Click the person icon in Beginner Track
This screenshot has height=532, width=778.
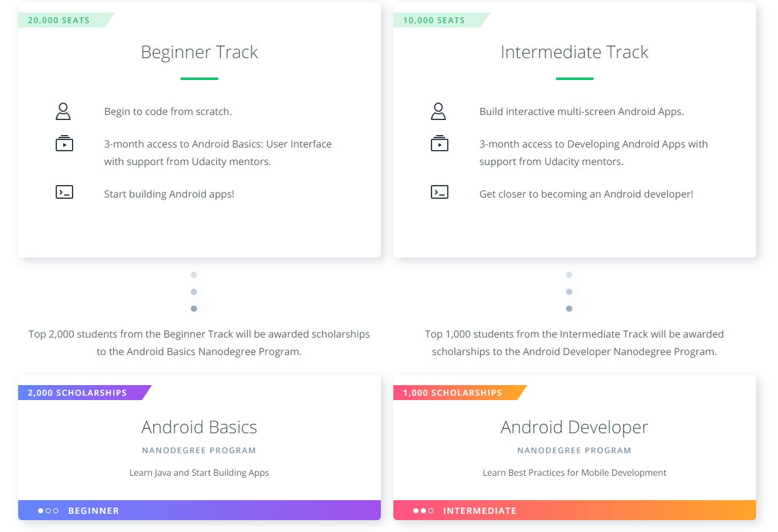[x=63, y=111]
